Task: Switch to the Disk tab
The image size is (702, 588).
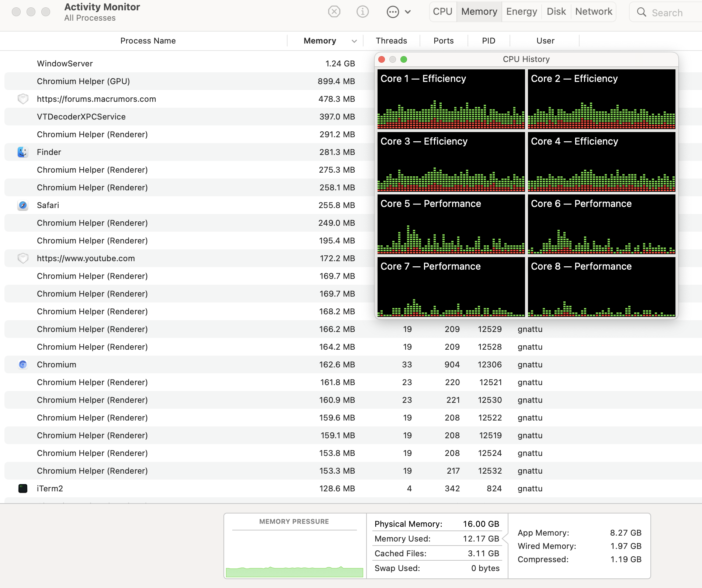Action: tap(556, 12)
